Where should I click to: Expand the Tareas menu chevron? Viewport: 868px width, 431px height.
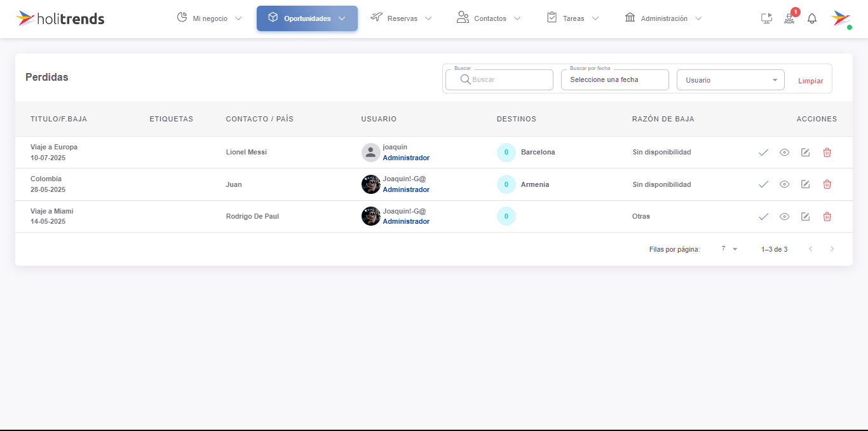point(595,18)
